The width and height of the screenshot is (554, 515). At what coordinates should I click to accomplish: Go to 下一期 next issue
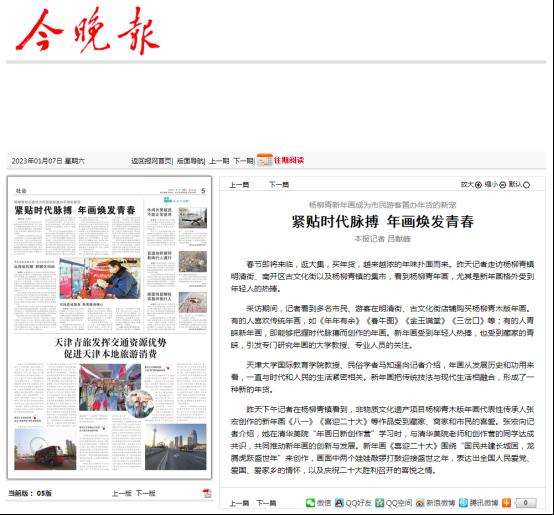243,161
